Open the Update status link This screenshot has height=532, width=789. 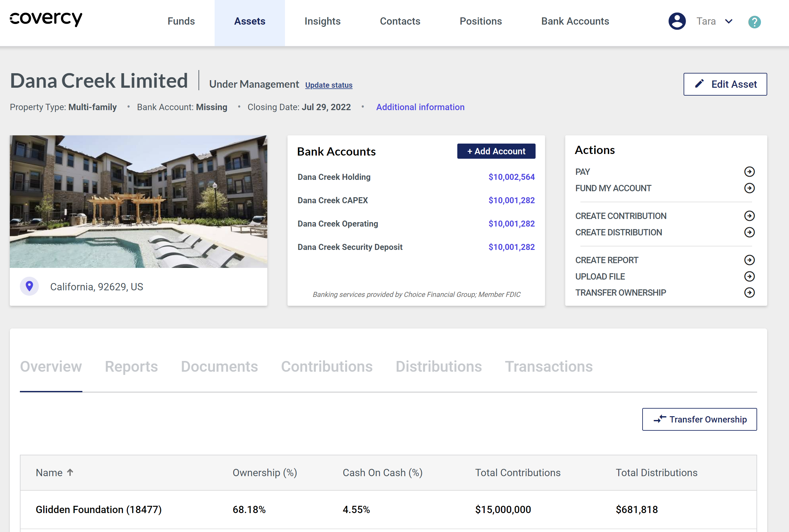pos(328,85)
